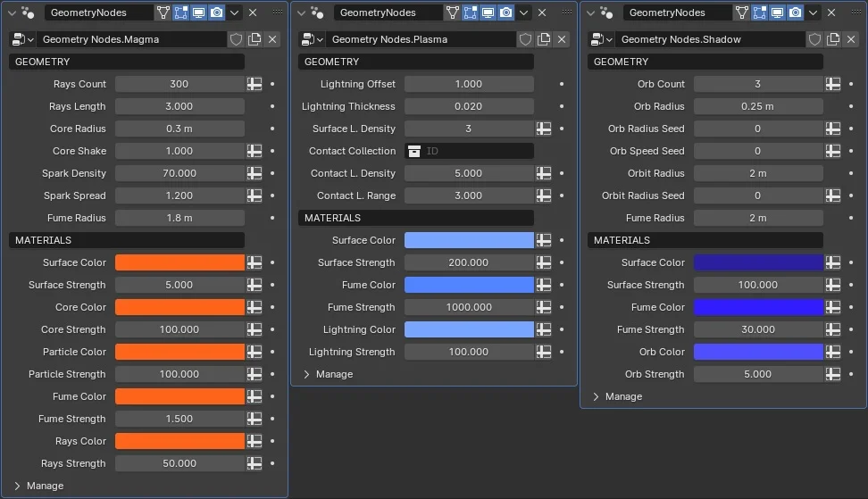Collapse the Magma modifier panel
This screenshot has width=868, height=499.
pos(12,12)
